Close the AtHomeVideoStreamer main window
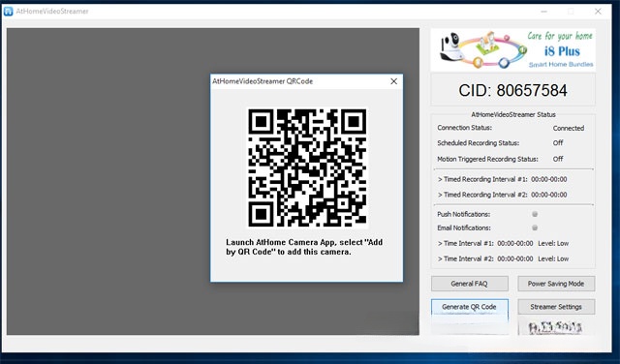Screen dimensions: 620x364 [598, 12]
